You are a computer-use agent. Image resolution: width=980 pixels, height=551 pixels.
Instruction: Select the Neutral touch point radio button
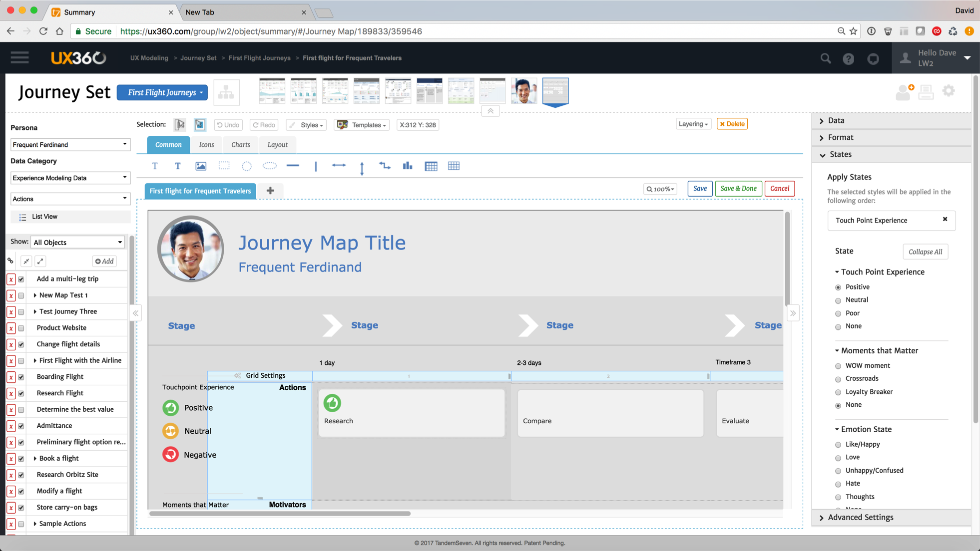click(838, 300)
